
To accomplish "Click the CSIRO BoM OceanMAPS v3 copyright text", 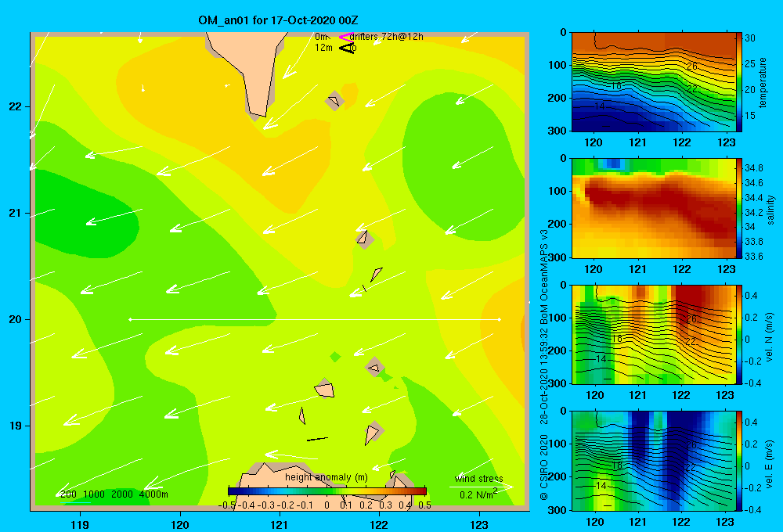I will click(544, 365).
